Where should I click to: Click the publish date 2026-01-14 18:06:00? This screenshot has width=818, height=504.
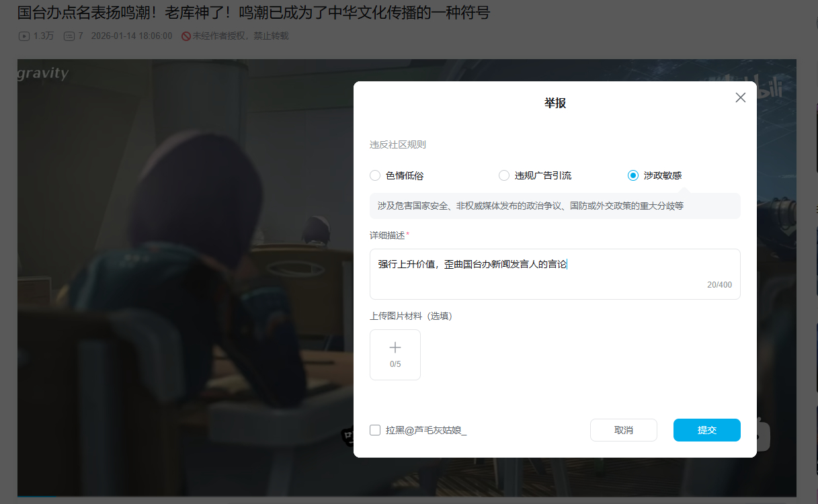[132, 36]
